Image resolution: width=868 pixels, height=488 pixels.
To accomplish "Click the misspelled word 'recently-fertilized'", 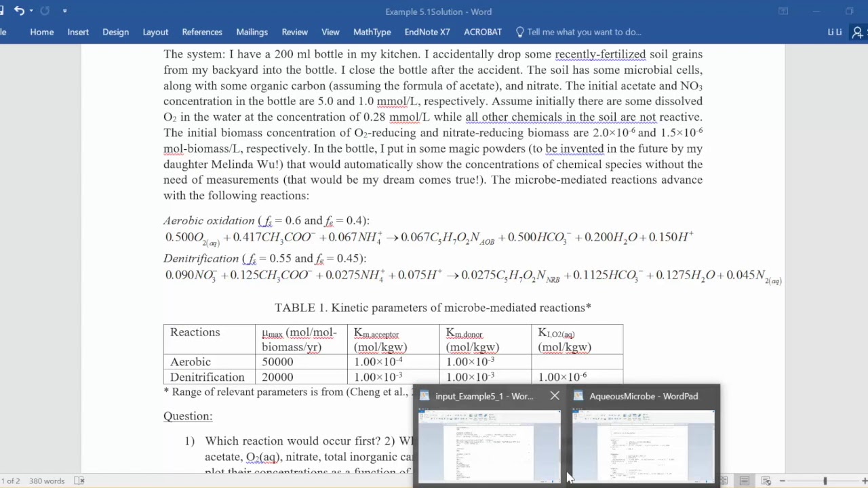I will click(601, 54).
